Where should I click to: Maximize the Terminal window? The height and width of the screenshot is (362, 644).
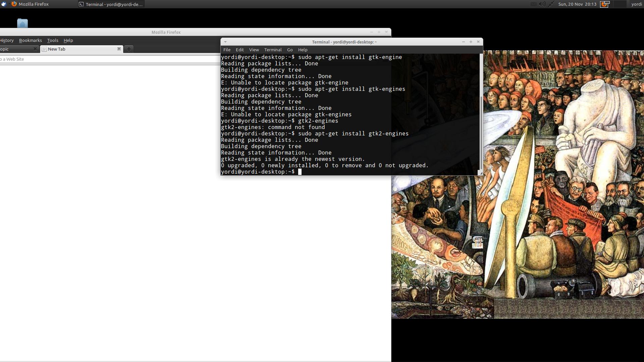(x=471, y=42)
